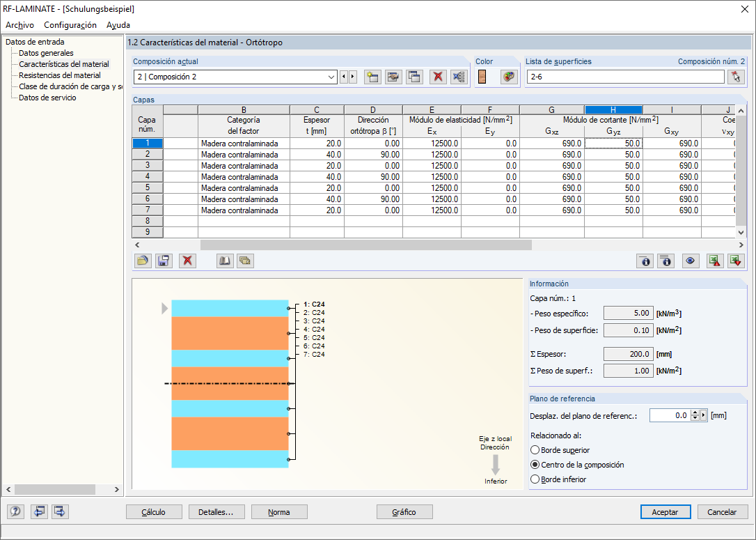
Task: Open the Configuración menu
Action: point(69,24)
